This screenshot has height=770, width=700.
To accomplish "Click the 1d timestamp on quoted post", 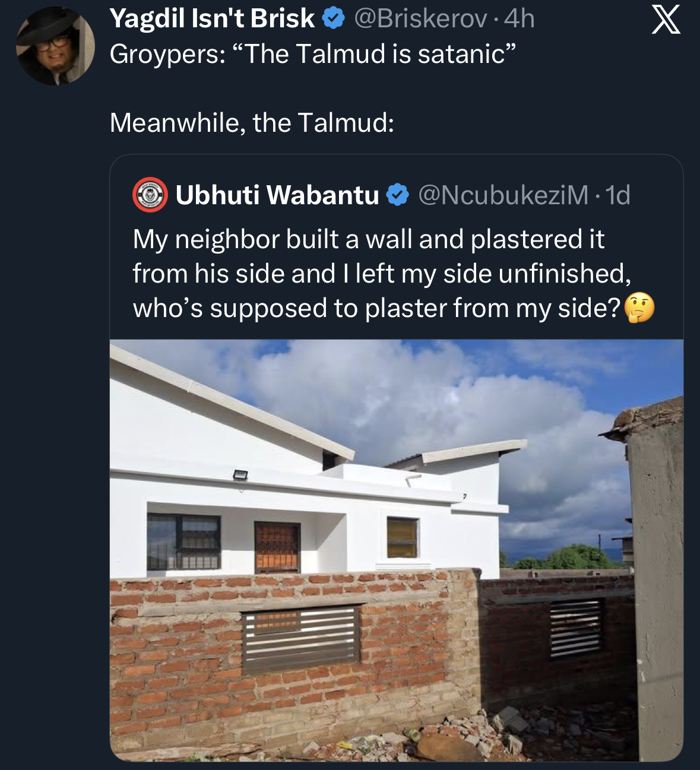I will tap(617, 195).
